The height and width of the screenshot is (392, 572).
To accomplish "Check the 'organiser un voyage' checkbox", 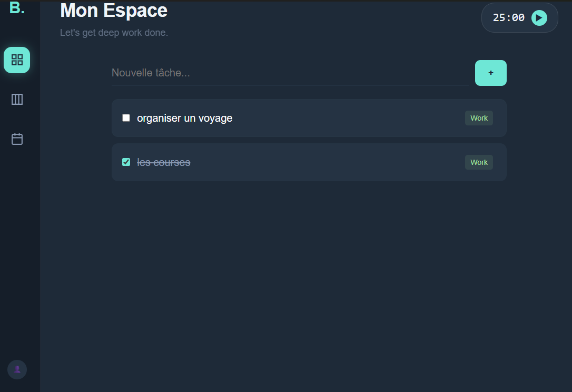I will tap(126, 118).
